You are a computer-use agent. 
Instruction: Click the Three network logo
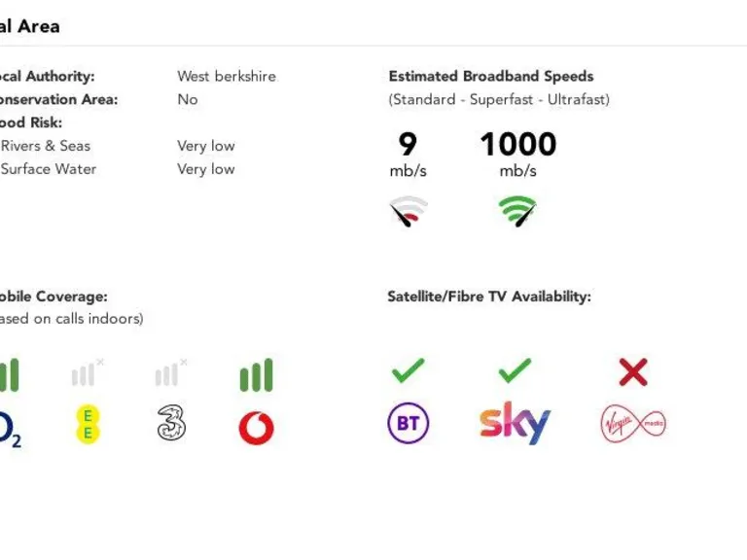[171, 424]
